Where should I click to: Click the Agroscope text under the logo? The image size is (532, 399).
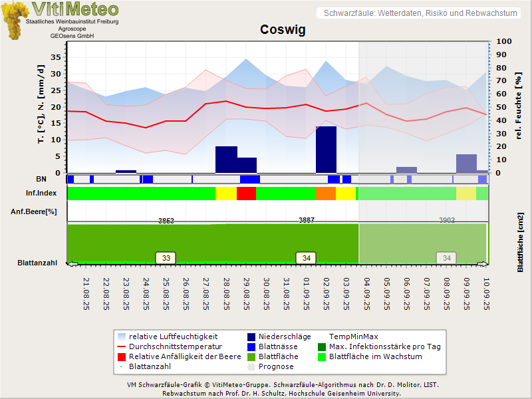point(72,29)
